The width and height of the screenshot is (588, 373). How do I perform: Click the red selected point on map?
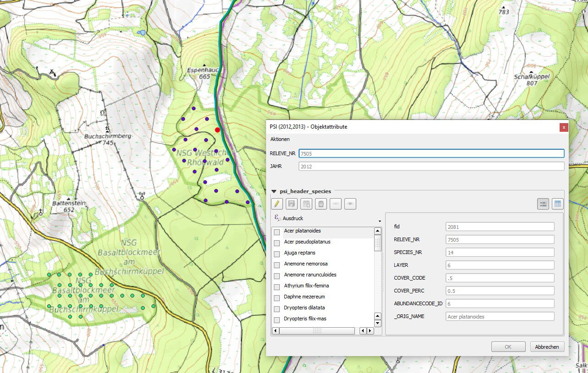[x=218, y=130]
